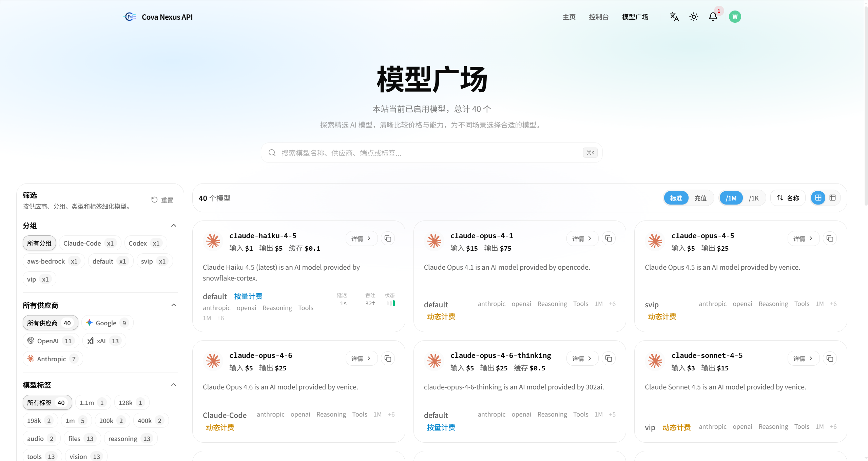Image resolution: width=868 pixels, height=461 pixels.
Task: Copy the claude-opus-4-6 model name
Action: pyautogui.click(x=388, y=358)
